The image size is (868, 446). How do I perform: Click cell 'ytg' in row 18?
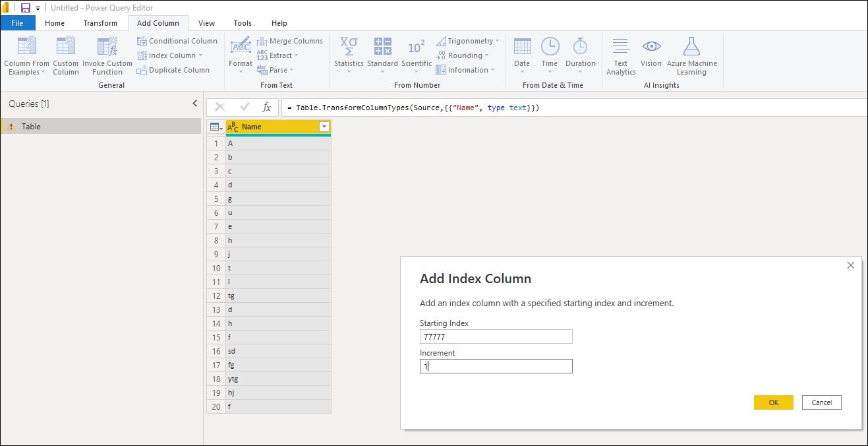coord(278,379)
